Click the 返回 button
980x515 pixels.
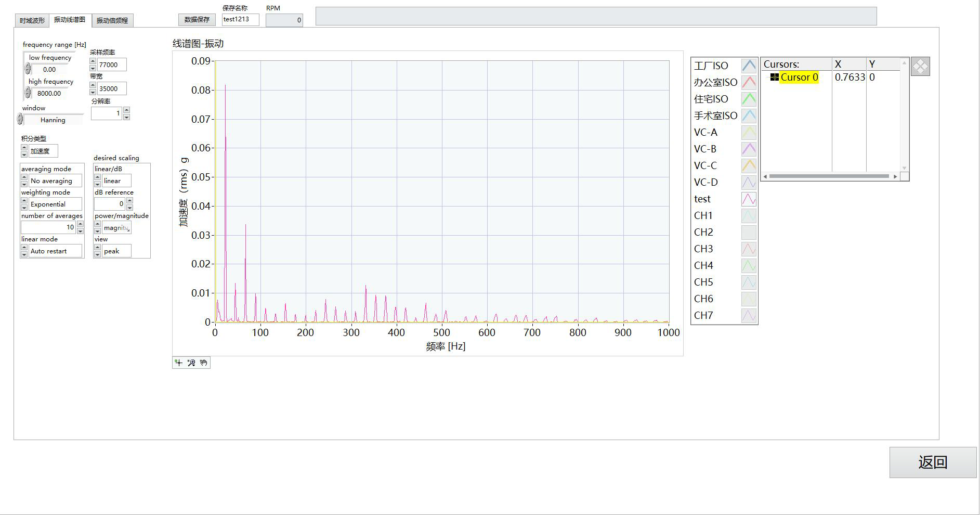[933, 462]
